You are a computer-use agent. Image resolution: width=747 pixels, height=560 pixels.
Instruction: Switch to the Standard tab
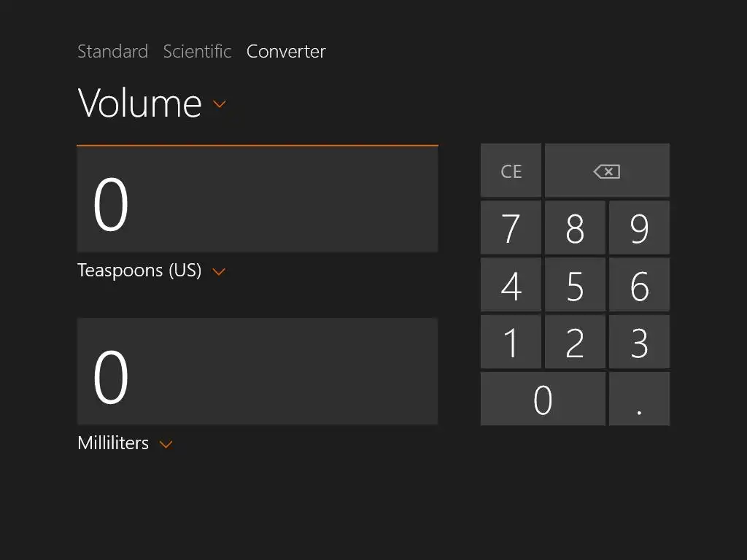click(112, 51)
